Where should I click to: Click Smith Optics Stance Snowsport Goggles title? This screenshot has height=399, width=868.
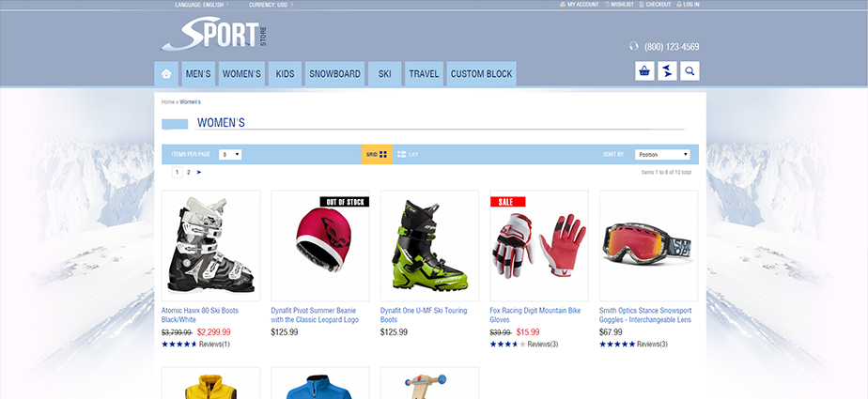tap(645, 315)
